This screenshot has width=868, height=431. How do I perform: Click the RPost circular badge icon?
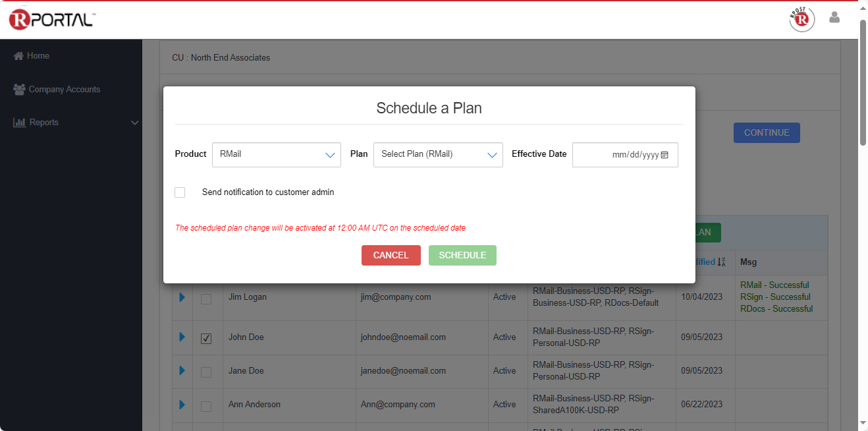[801, 19]
